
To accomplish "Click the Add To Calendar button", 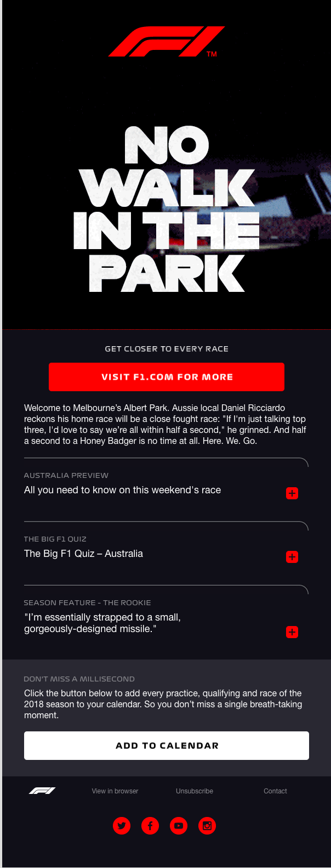I will coord(167,746).
